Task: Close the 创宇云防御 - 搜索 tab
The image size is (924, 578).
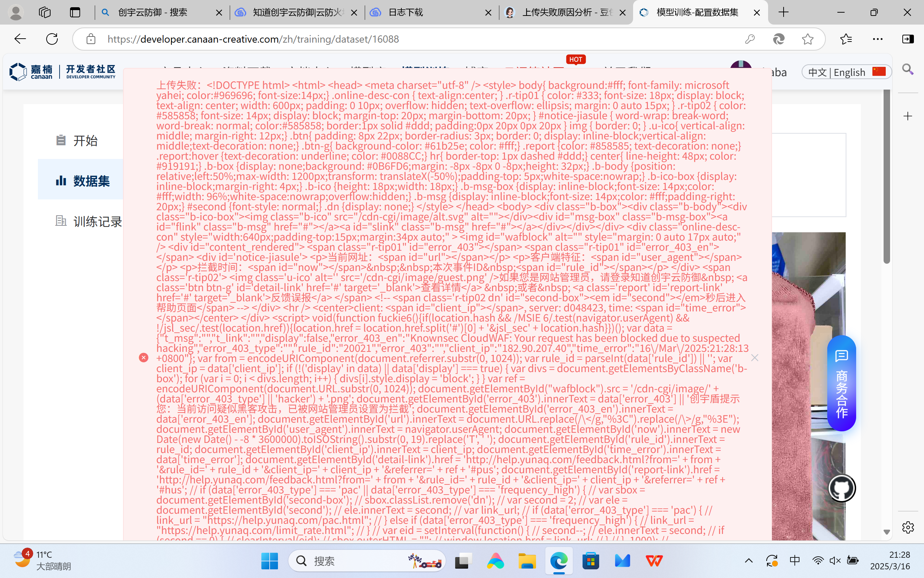Action: click(219, 13)
